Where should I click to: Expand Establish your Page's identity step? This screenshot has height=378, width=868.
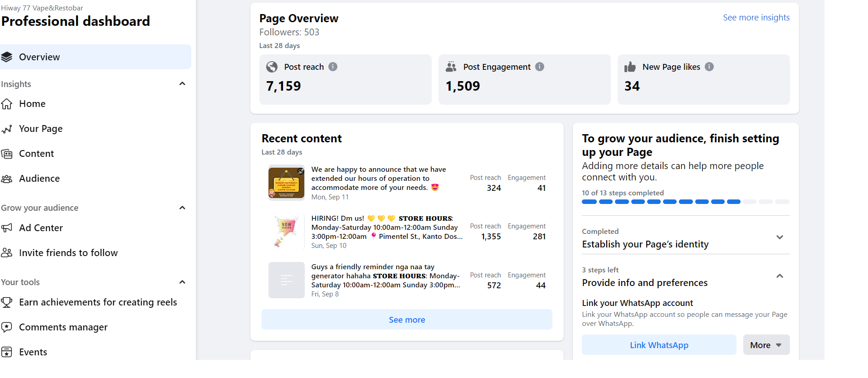[780, 237]
